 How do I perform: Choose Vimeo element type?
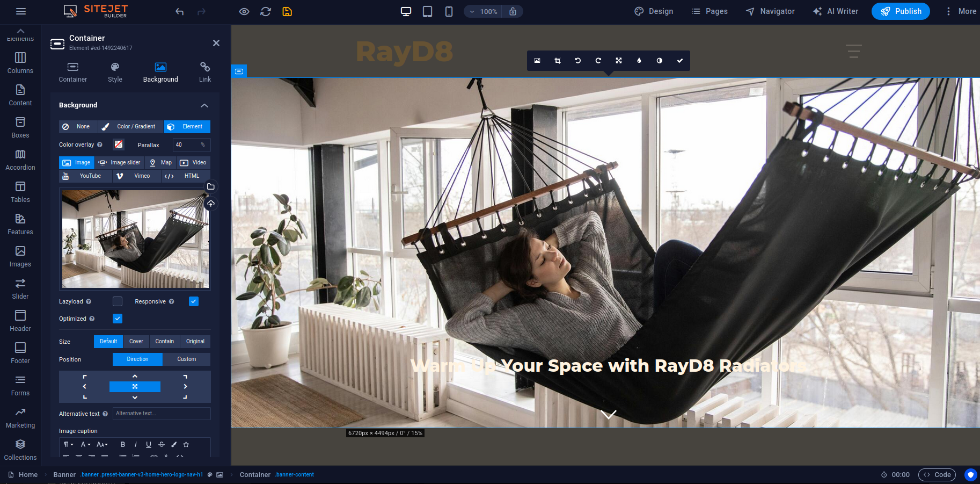[136, 176]
